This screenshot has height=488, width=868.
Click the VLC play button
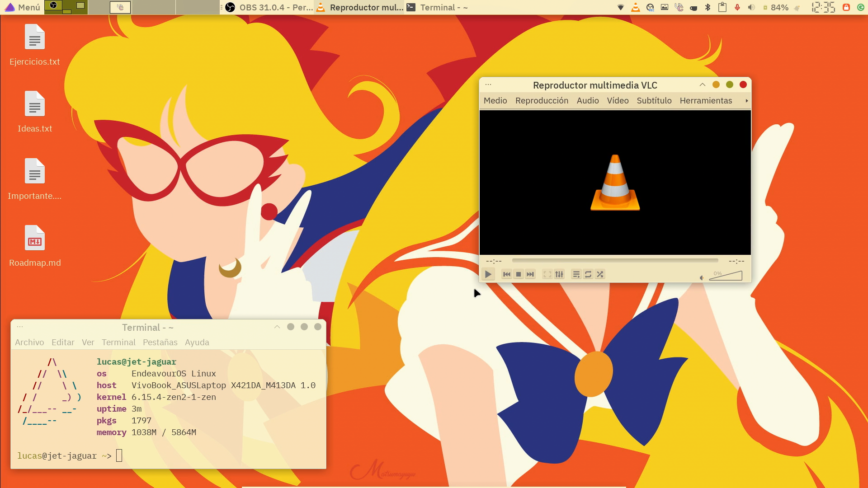[488, 274]
